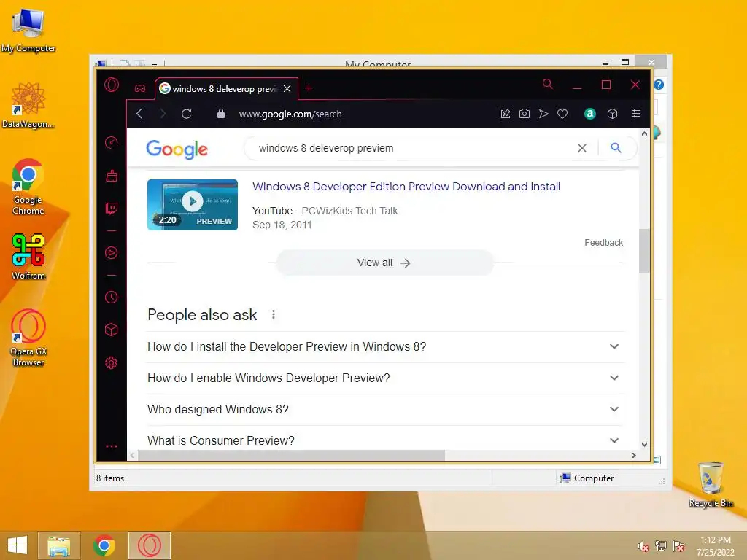Viewport: 747px width, 560px height.
Task: Open the Player icon in sidebar
Action: pyautogui.click(x=112, y=253)
